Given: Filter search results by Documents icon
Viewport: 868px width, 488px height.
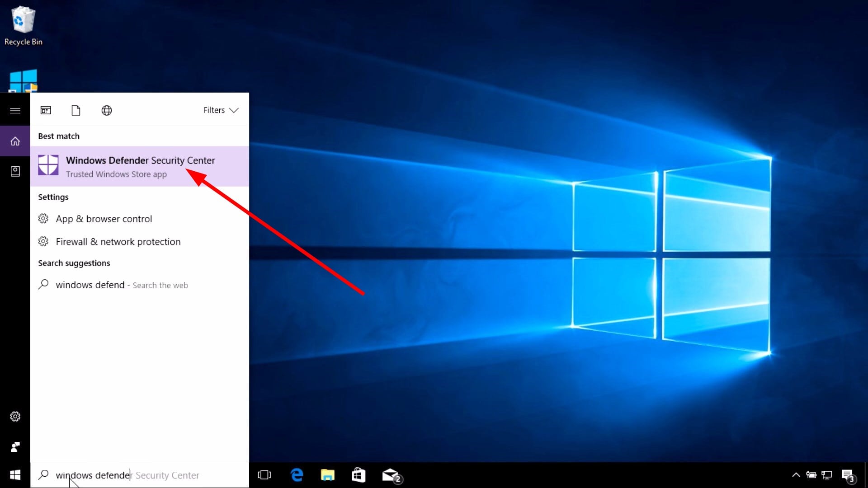Looking at the screenshot, I should point(76,110).
